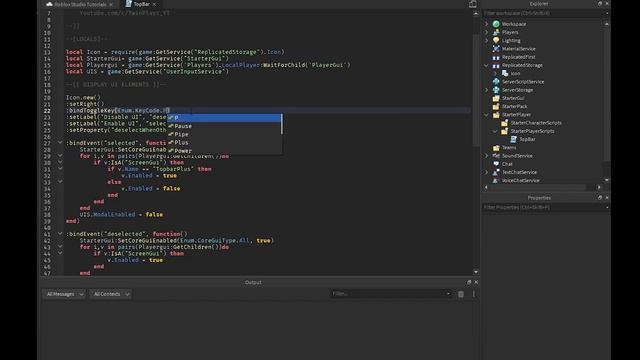Click the MaterialService icon
The height and width of the screenshot is (360, 640).
click(496, 49)
